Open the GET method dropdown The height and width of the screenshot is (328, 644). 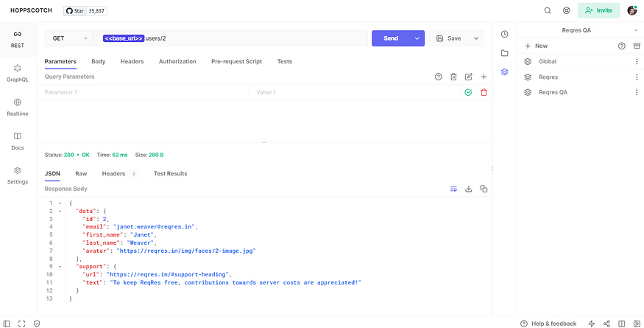click(69, 38)
